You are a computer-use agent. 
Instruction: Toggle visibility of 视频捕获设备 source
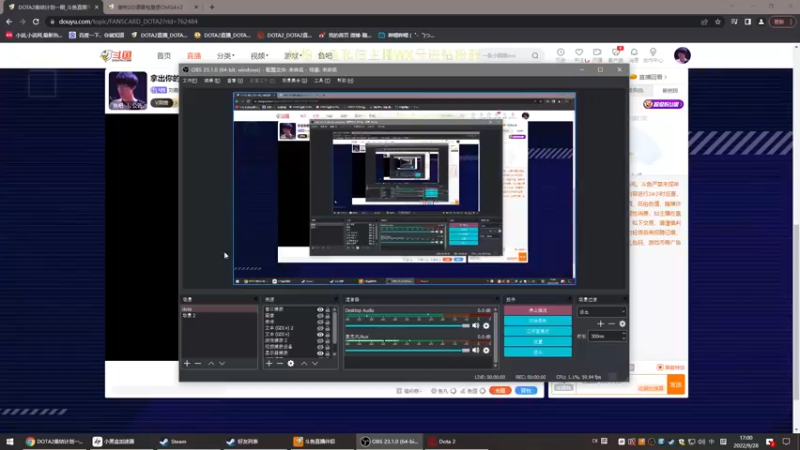tap(320, 346)
